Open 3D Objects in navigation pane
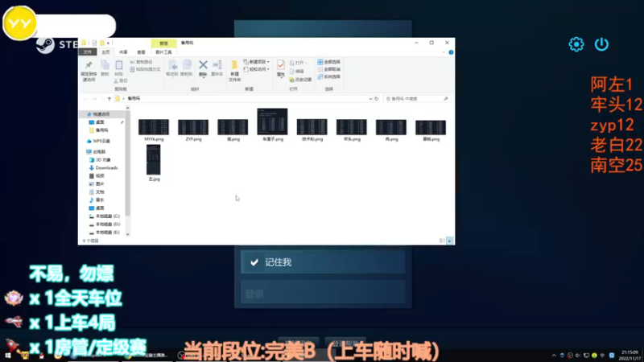Screen dimensions: 644x362 pyautogui.click(x=100, y=159)
